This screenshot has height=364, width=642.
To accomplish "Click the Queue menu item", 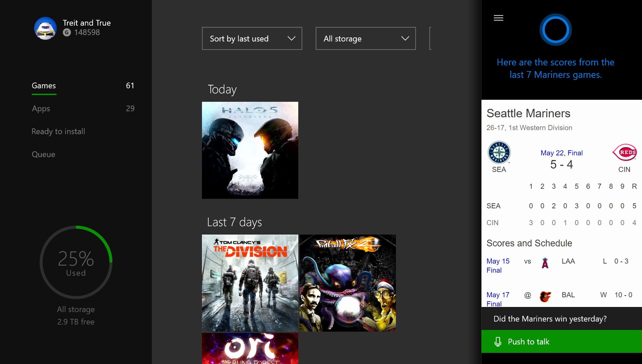I will (43, 154).
